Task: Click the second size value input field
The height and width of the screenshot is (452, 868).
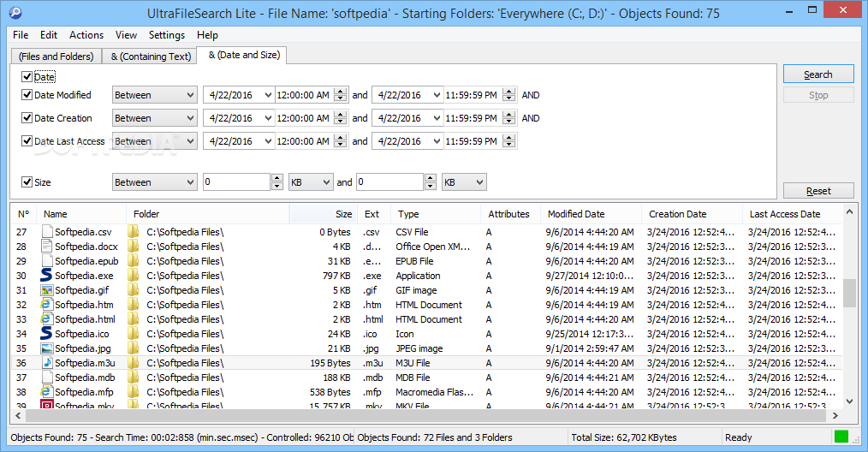Action: pyautogui.click(x=390, y=182)
